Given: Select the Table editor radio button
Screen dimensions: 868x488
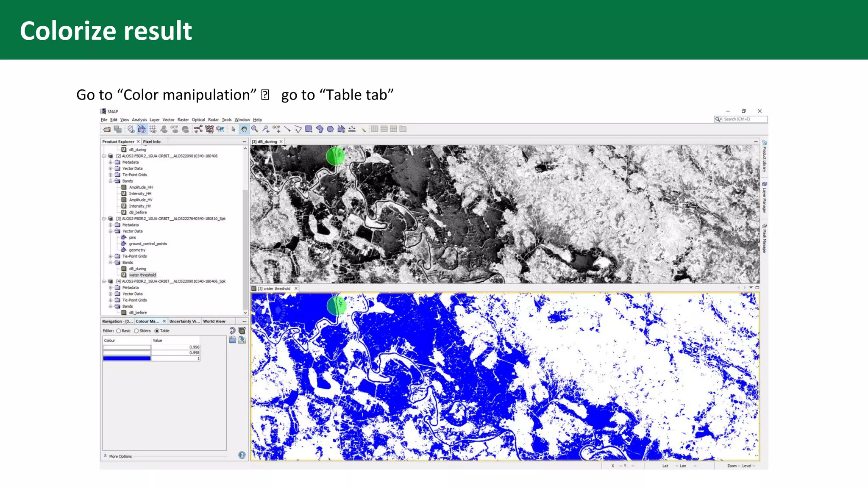Looking at the screenshot, I should point(157,331).
